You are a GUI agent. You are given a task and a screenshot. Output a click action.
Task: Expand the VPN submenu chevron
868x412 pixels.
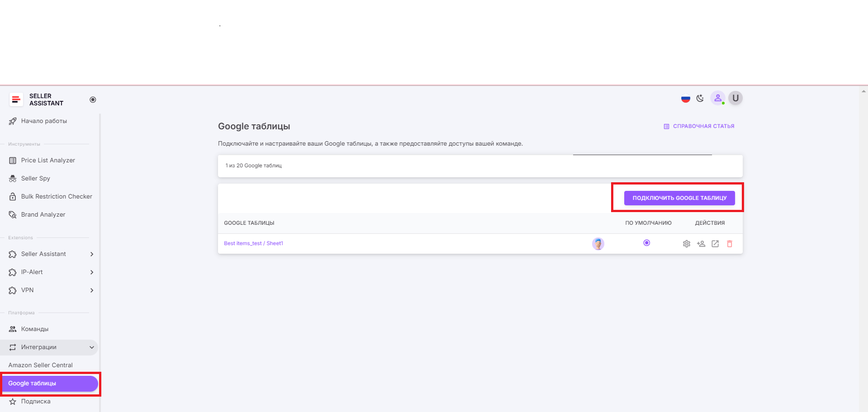pyautogui.click(x=92, y=290)
